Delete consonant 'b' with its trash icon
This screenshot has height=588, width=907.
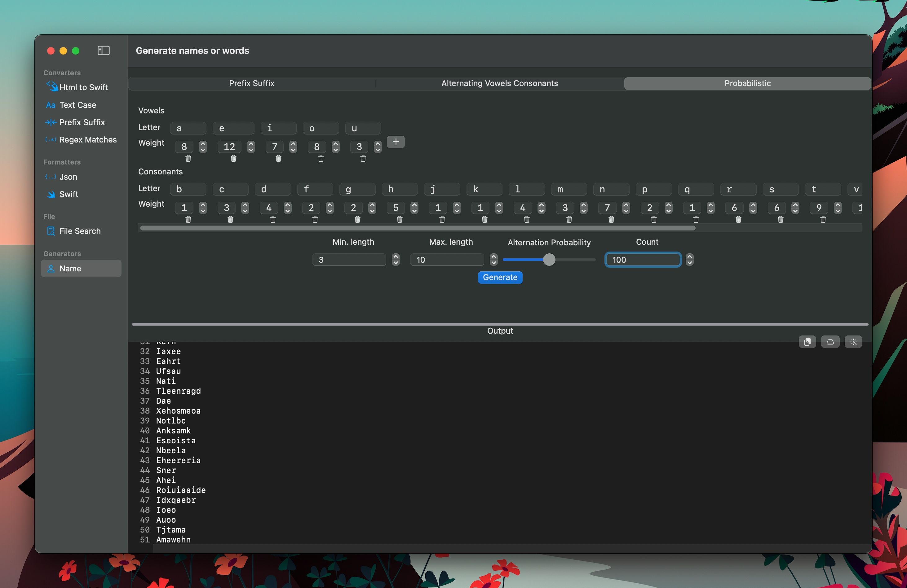click(188, 219)
